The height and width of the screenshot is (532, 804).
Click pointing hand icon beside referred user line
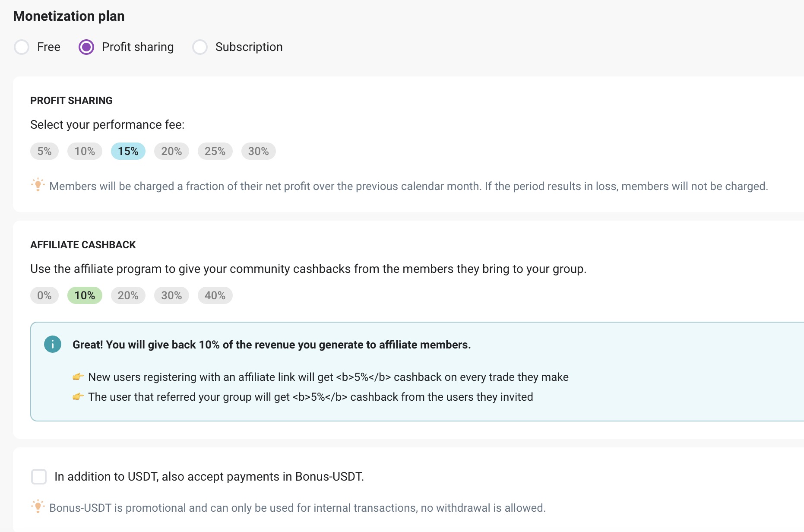(x=78, y=396)
